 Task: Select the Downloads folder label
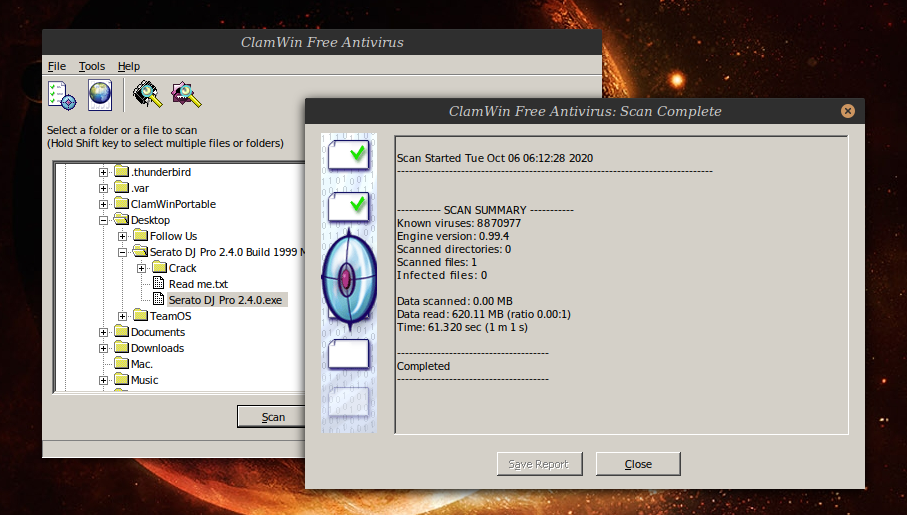pyautogui.click(x=157, y=348)
